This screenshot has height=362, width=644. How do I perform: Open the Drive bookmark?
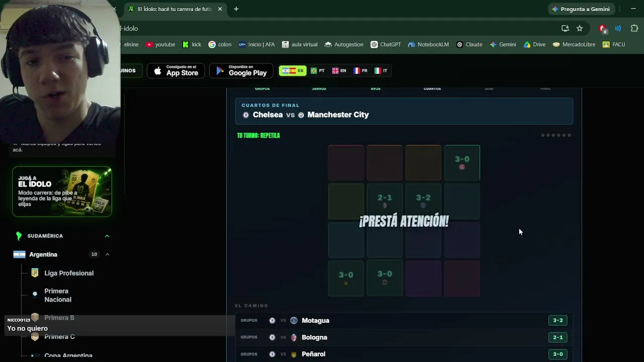[x=534, y=44]
